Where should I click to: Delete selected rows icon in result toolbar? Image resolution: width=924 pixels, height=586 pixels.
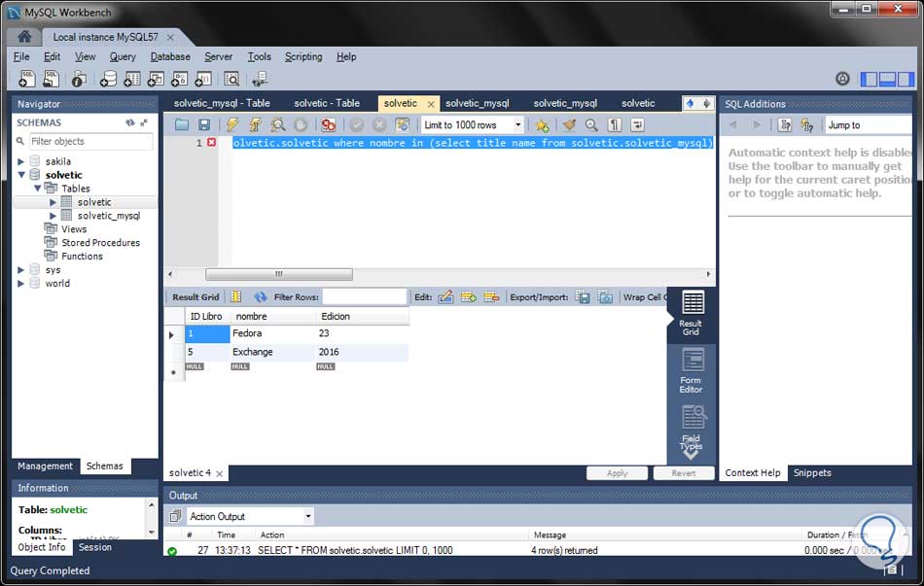(491, 296)
